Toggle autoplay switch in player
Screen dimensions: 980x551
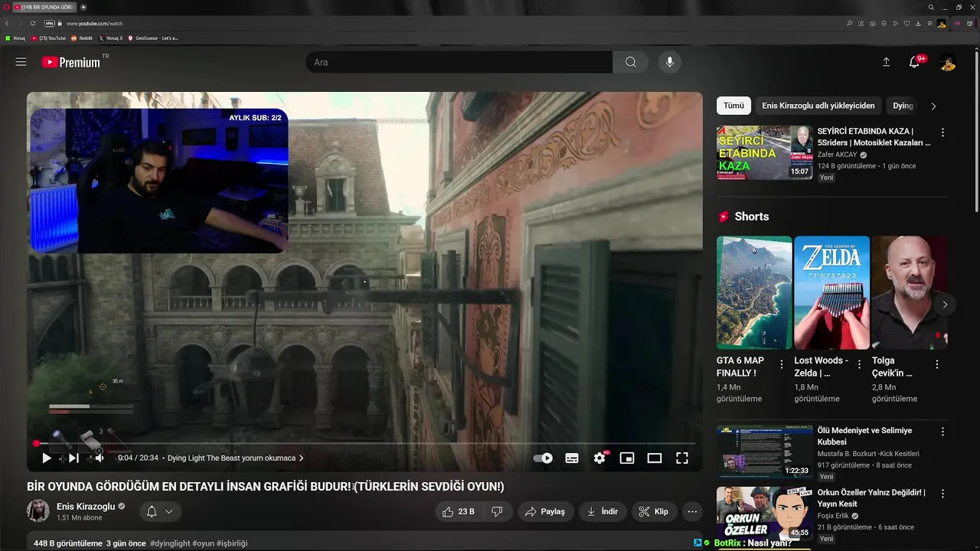pyautogui.click(x=543, y=458)
